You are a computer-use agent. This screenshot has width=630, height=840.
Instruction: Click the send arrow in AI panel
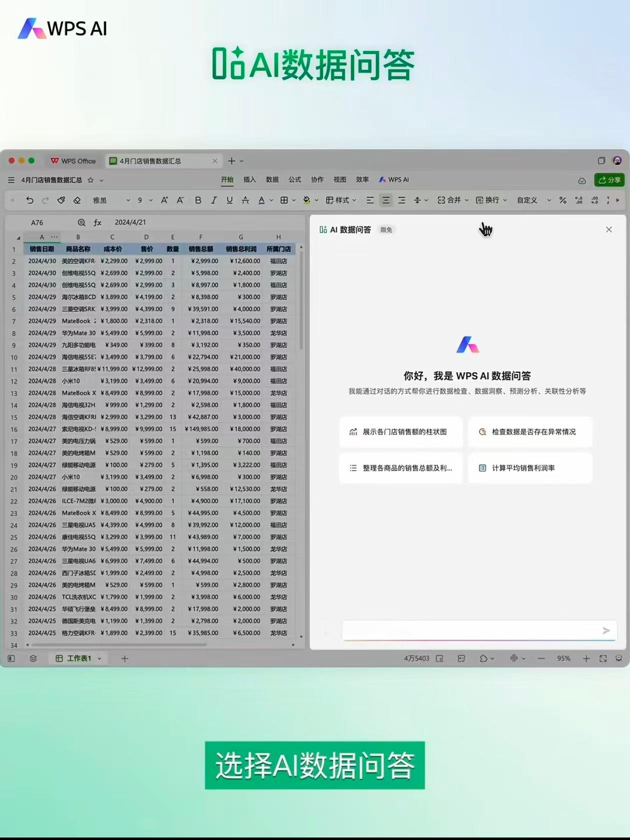point(606,631)
